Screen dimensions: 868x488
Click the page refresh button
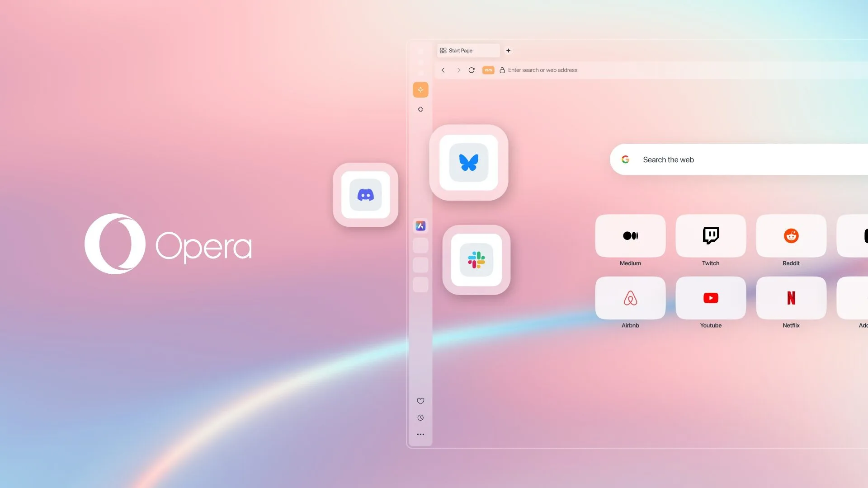pyautogui.click(x=471, y=70)
